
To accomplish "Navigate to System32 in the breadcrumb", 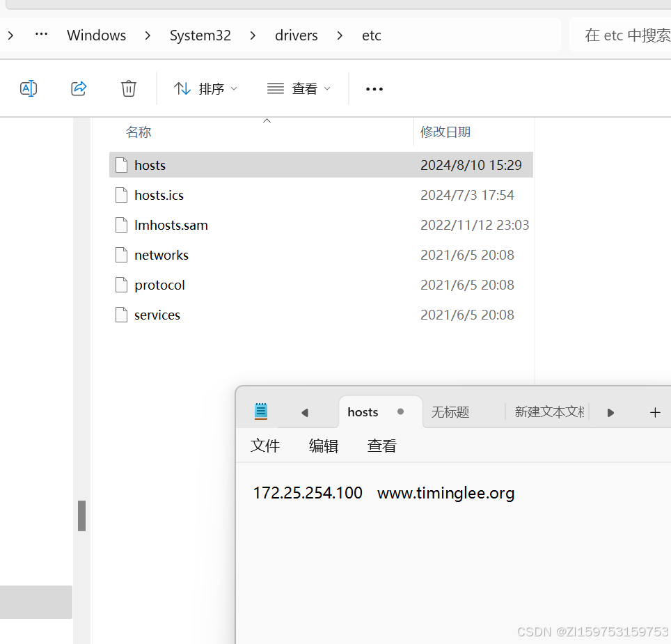I will pos(200,36).
